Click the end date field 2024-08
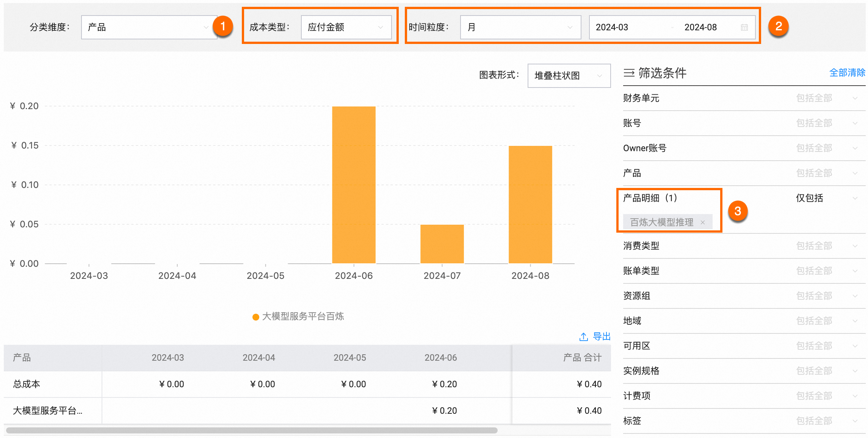This screenshot has height=438, width=868. tap(700, 27)
